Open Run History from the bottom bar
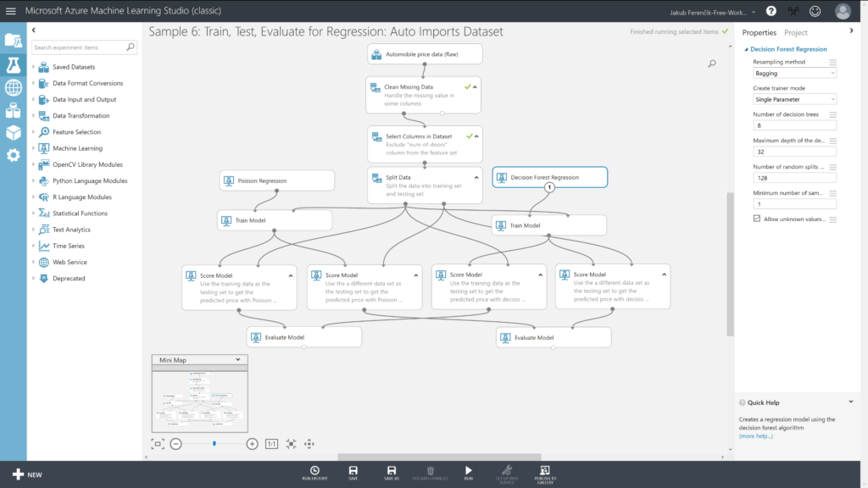Screen dimensions: 868x488 coord(314,473)
